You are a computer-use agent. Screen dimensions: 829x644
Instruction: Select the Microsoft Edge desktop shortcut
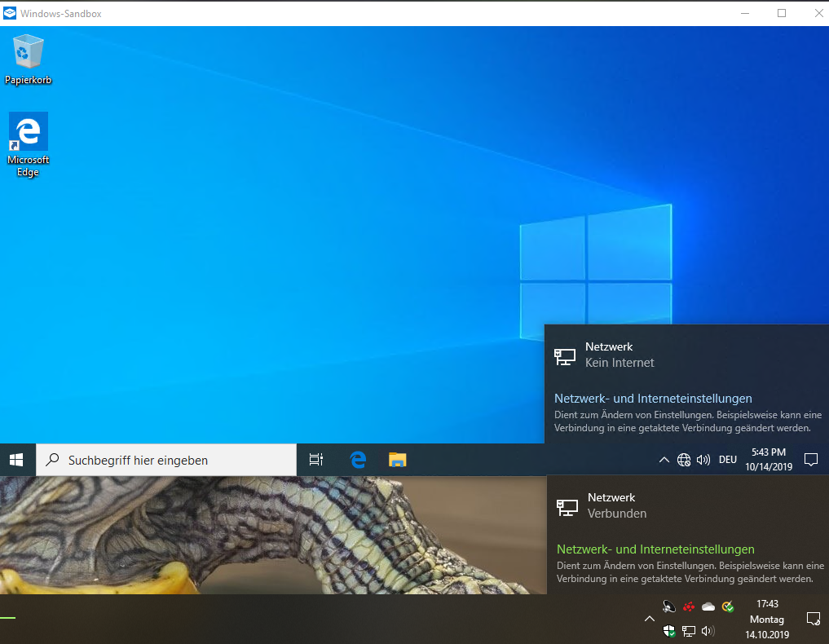click(28, 144)
